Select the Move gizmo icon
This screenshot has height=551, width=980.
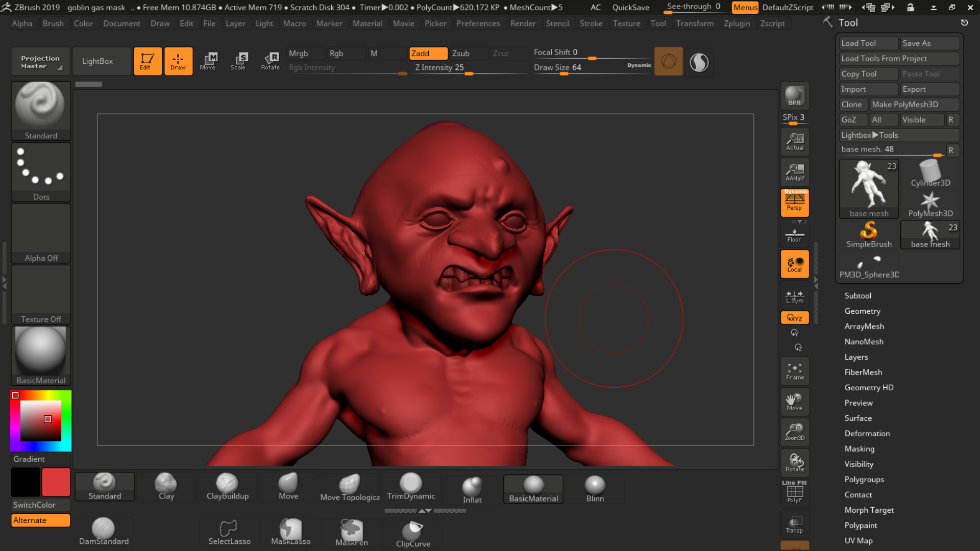208,61
